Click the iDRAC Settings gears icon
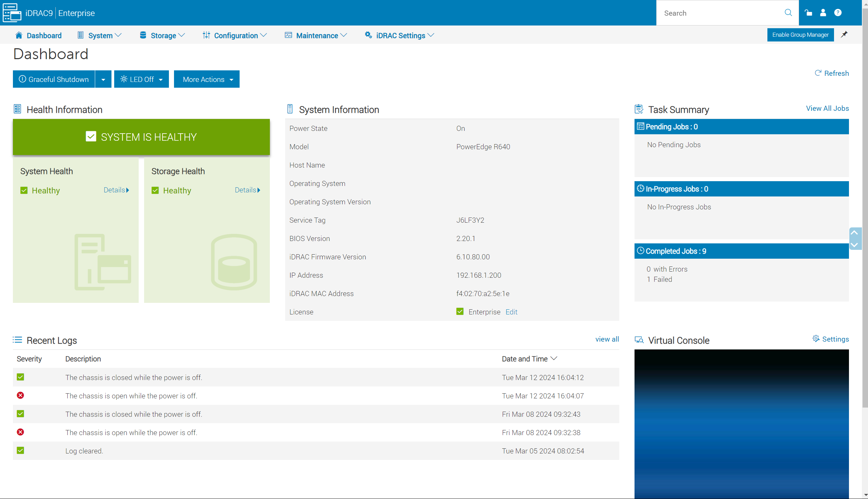Image resolution: width=868 pixels, height=499 pixels. [368, 35]
